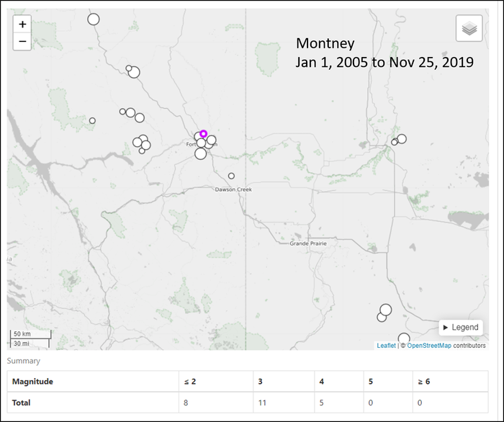Click the Summary heading
The image size is (504, 422).
pyautogui.click(x=24, y=361)
